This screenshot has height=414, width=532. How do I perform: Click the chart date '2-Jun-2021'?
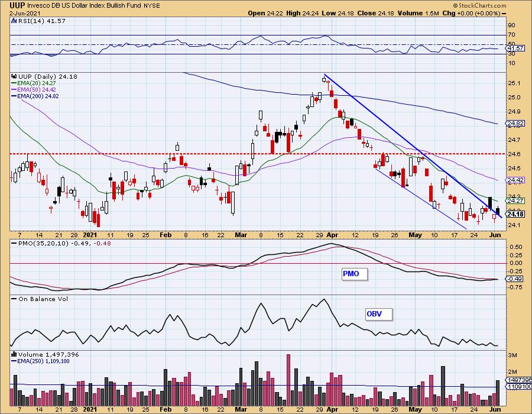pyautogui.click(x=25, y=14)
